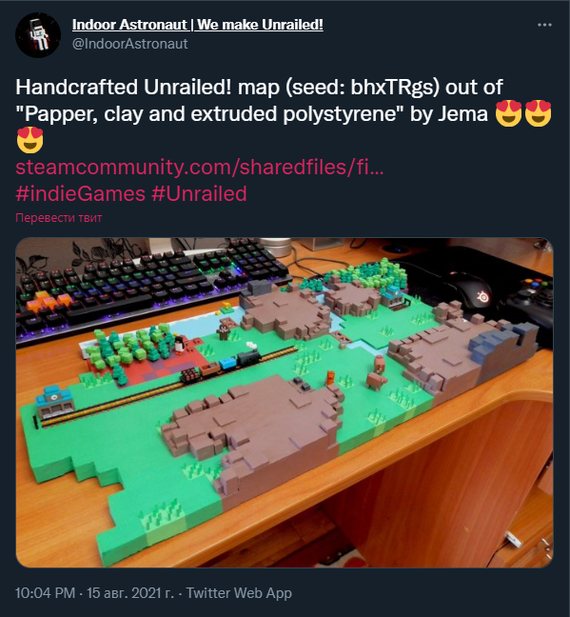Open the #indieGames hashtag

tap(80, 194)
